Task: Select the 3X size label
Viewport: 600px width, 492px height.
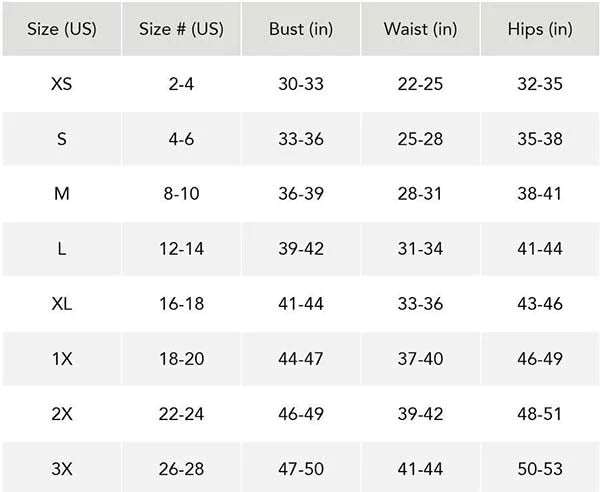Action: tap(61, 468)
